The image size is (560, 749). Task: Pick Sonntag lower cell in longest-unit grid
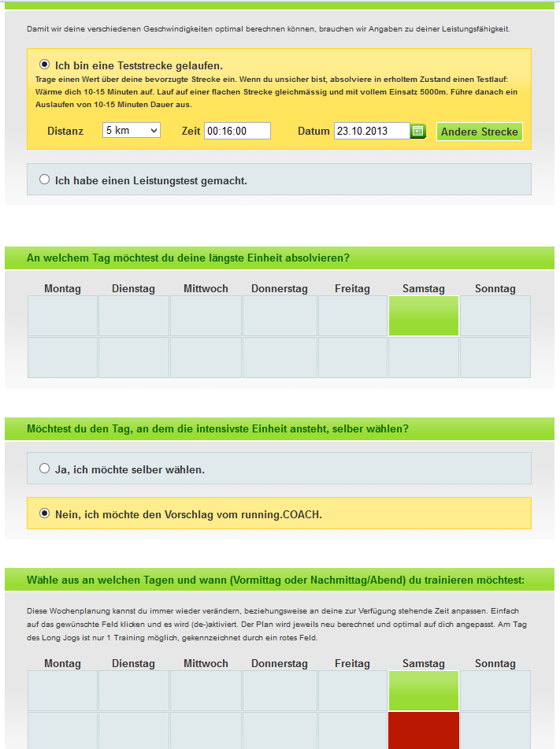pos(495,358)
